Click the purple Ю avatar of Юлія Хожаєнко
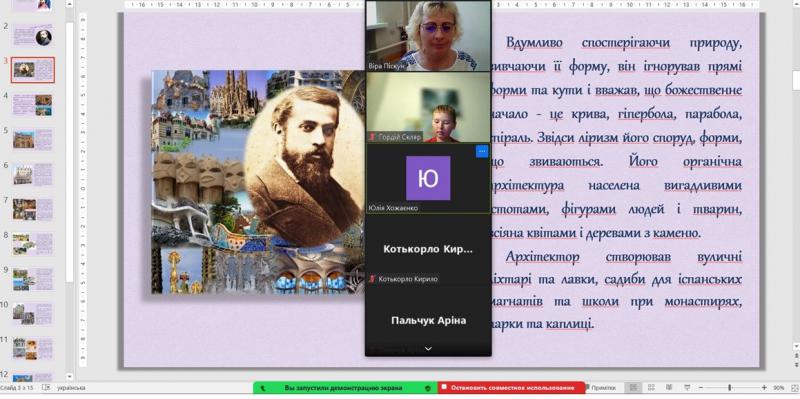This screenshot has width=800, height=399. (428, 178)
